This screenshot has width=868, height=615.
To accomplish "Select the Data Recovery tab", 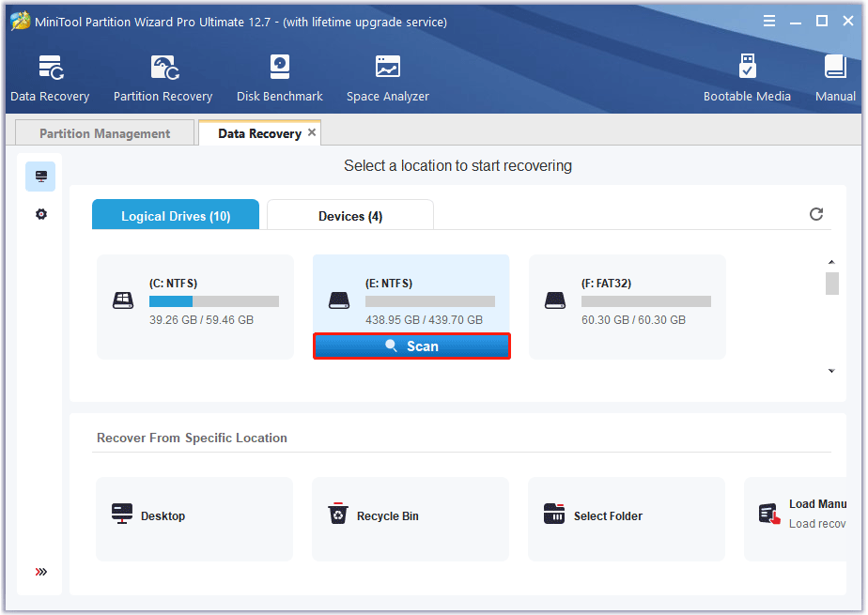I will pos(259,133).
